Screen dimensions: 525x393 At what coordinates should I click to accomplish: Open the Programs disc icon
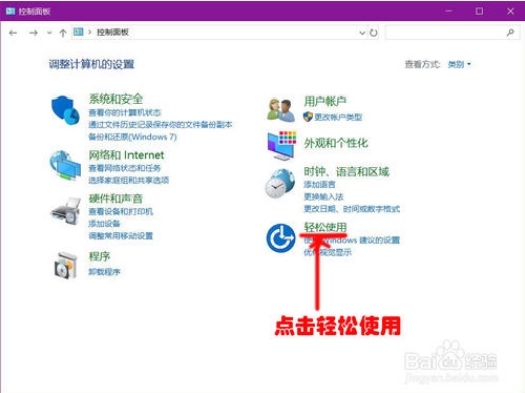point(65,265)
